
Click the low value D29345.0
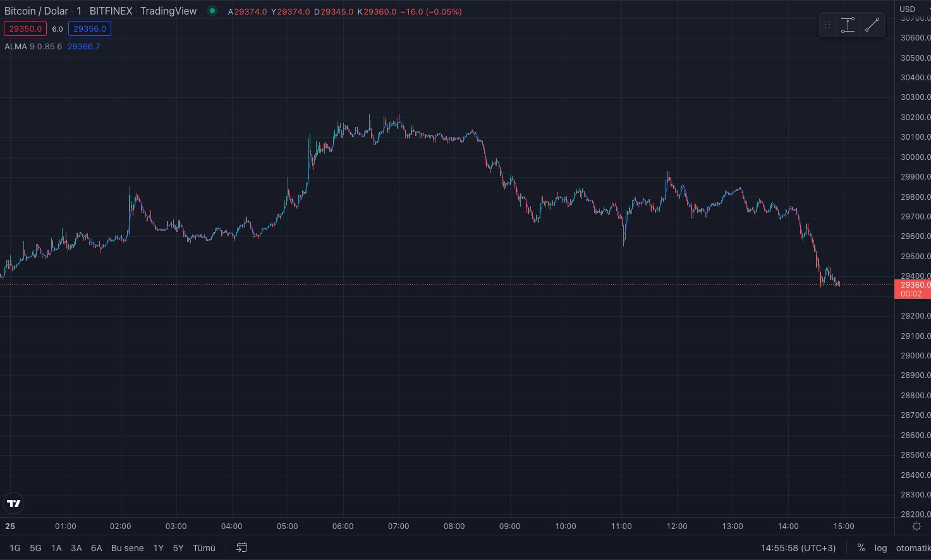334,11
